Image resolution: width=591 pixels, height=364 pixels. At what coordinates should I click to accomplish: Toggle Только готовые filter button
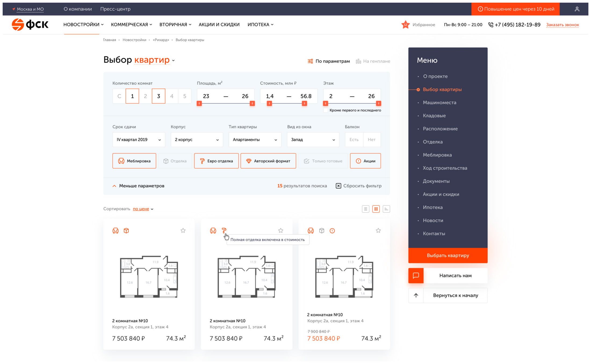pos(323,161)
